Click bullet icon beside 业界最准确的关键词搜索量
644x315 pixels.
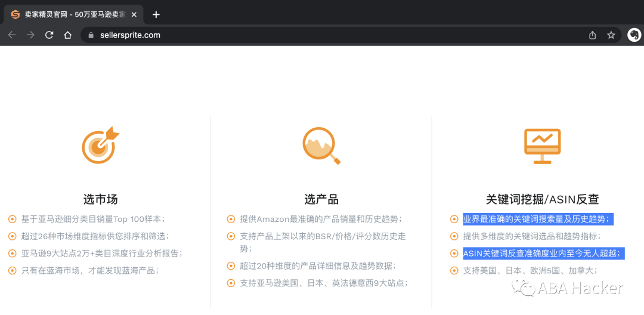[454, 219]
